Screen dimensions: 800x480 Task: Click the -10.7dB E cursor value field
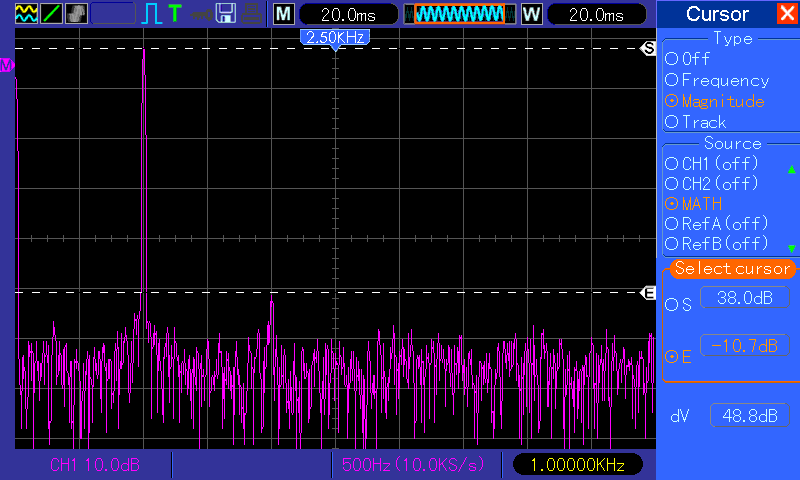741,346
